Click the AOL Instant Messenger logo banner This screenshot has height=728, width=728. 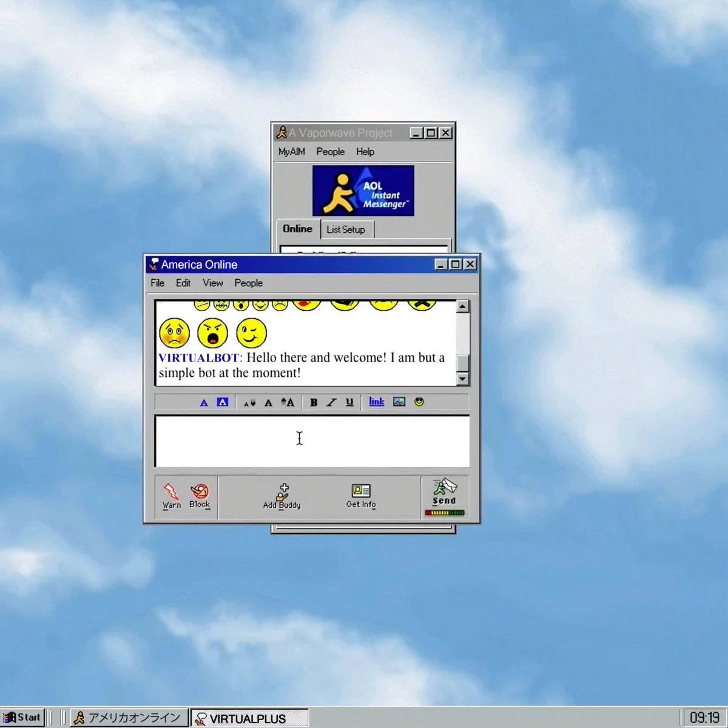pos(363,190)
